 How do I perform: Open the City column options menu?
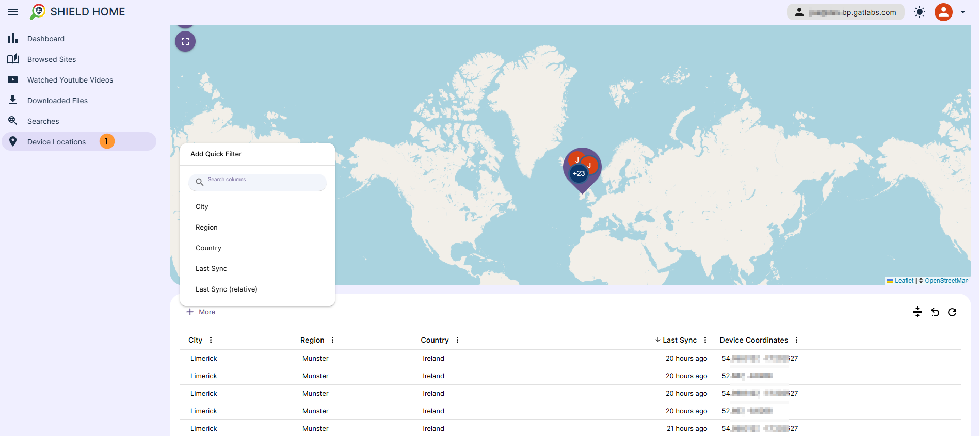tap(211, 340)
